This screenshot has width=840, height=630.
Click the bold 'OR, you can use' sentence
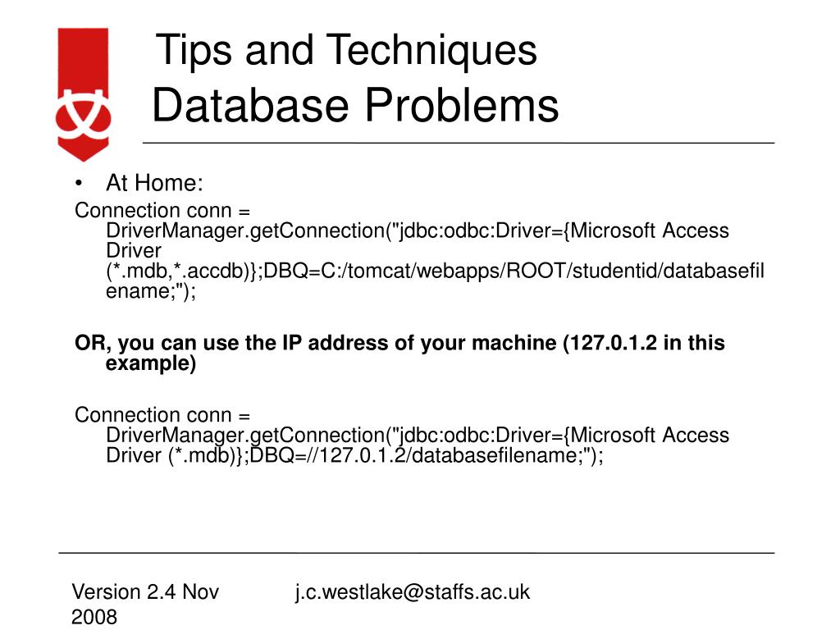[399, 343]
